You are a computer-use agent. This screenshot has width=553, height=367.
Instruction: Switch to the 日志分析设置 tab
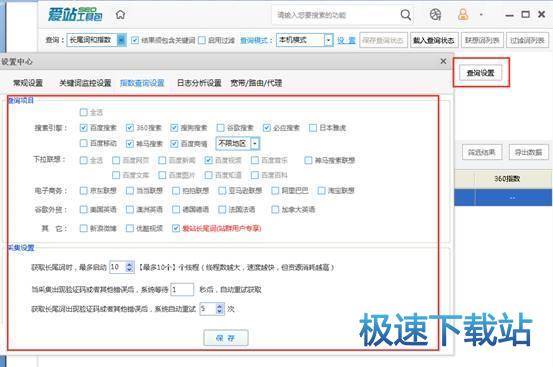(x=199, y=83)
